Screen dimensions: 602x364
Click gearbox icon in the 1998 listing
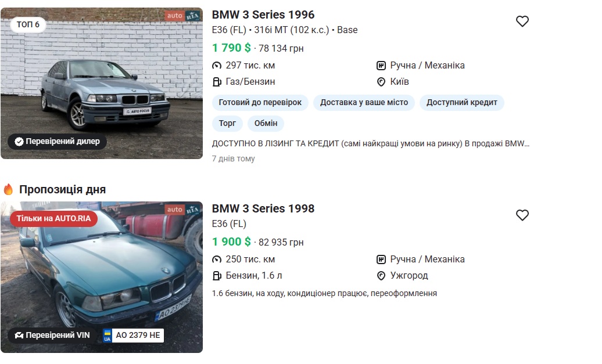(381, 260)
